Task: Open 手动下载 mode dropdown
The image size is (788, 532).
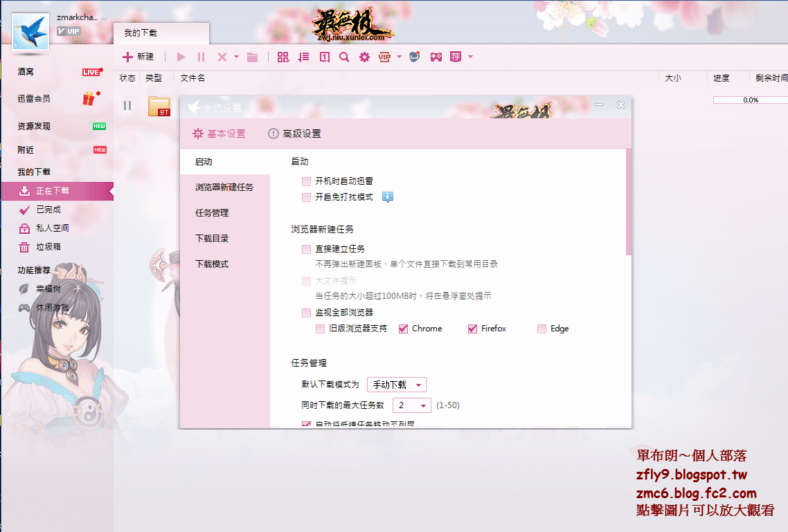Action: 397,385
